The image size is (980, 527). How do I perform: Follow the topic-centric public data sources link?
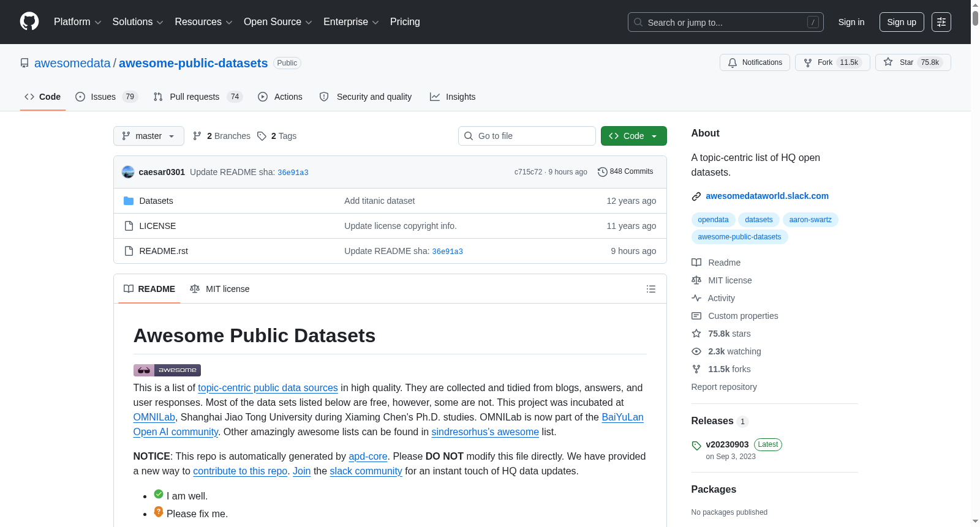pyautogui.click(x=268, y=387)
